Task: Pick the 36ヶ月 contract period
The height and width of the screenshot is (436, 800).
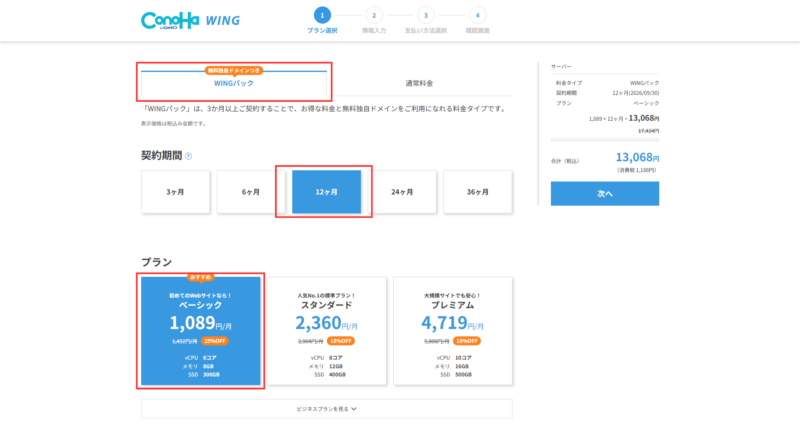Action: click(478, 191)
